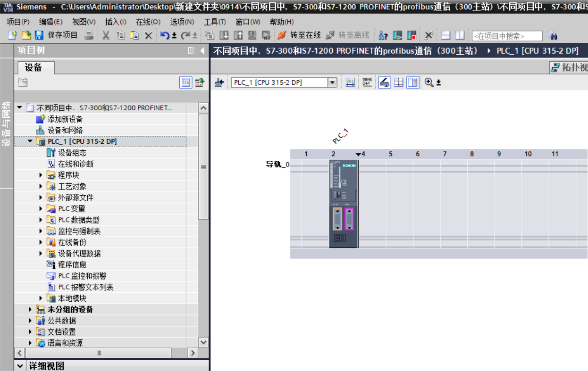Click the Copy icon in toolbar
This screenshot has height=371, width=588.
click(120, 35)
